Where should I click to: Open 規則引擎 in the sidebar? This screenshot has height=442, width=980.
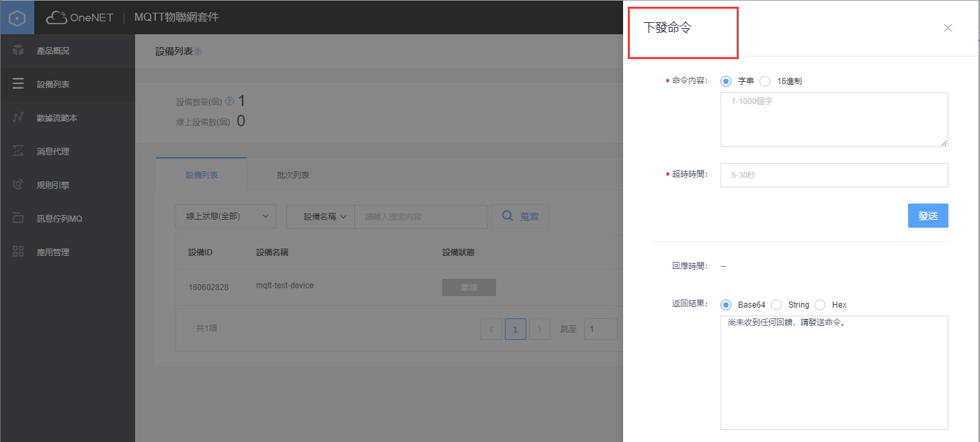pos(67,185)
